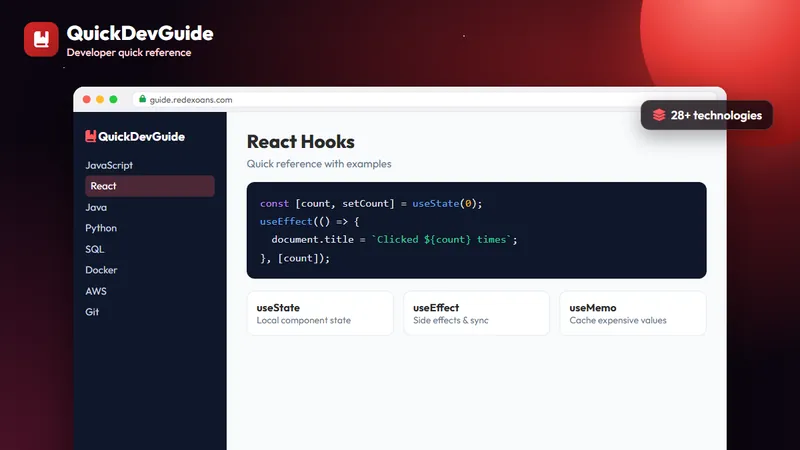Click 'Local component state' description
This screenshot has width=800, height=450.
[x=304, y=320]
